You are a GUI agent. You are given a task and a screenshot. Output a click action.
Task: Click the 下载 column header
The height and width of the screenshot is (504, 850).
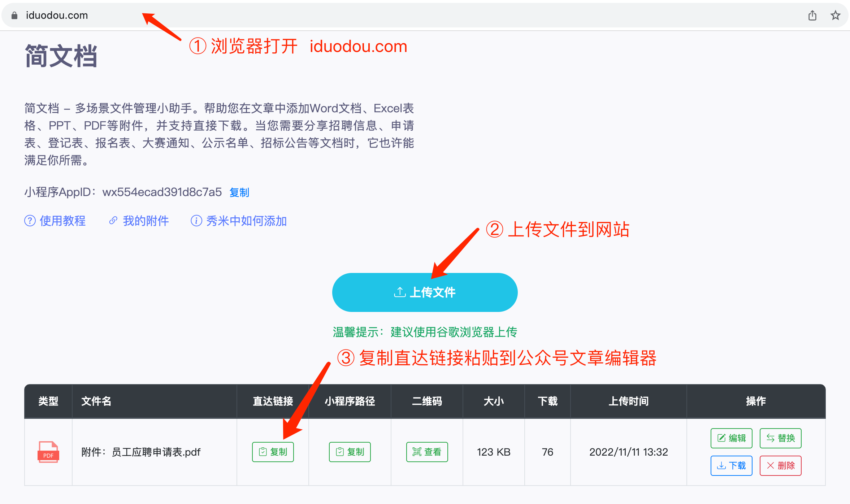(x=548, y=401)
